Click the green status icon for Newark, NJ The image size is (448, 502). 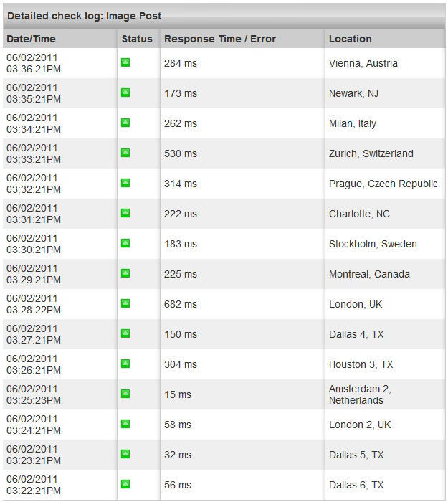[125, 93]
